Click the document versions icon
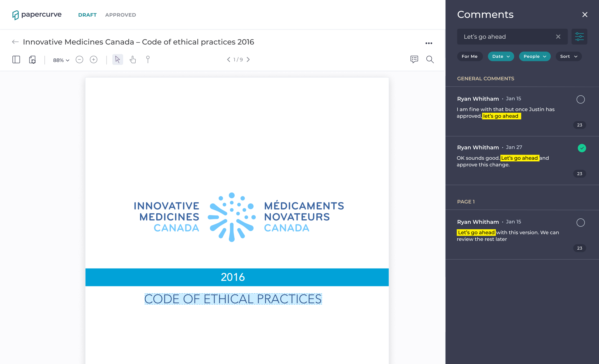 pos(32,59)
